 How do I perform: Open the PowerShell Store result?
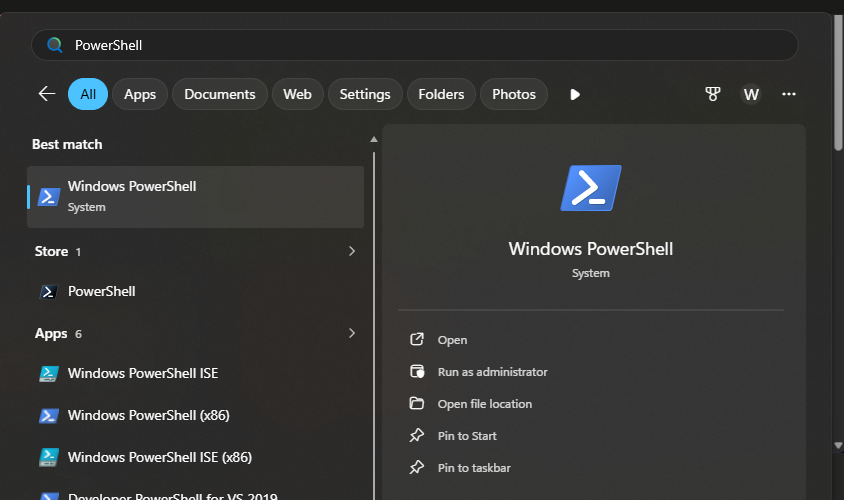click(195, 291)
